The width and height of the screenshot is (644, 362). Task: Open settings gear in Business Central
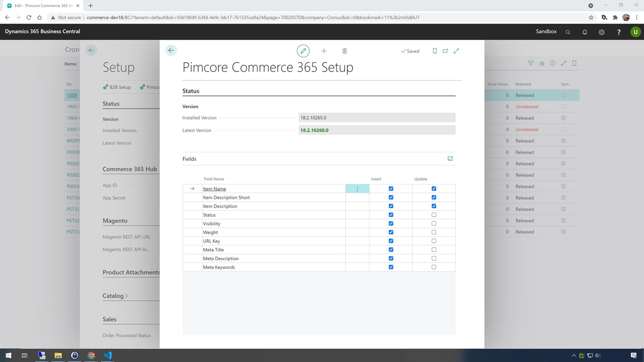coord(602,32)
